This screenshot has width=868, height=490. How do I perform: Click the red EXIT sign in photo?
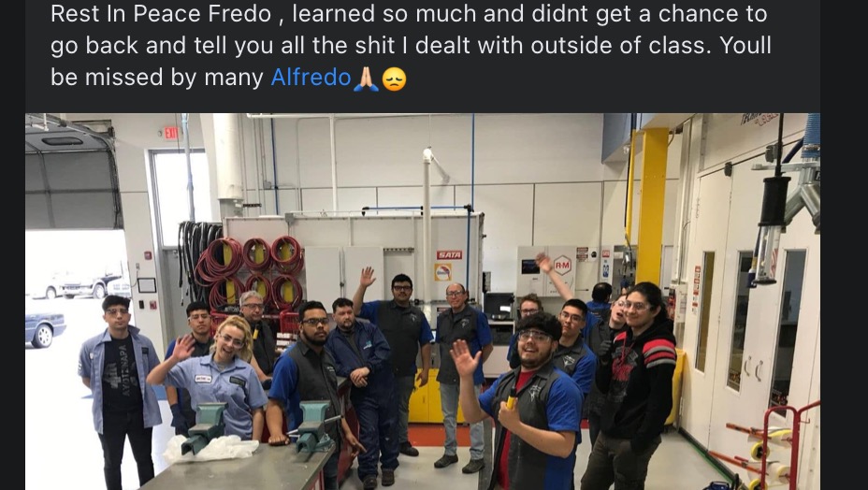click(170, 133)
